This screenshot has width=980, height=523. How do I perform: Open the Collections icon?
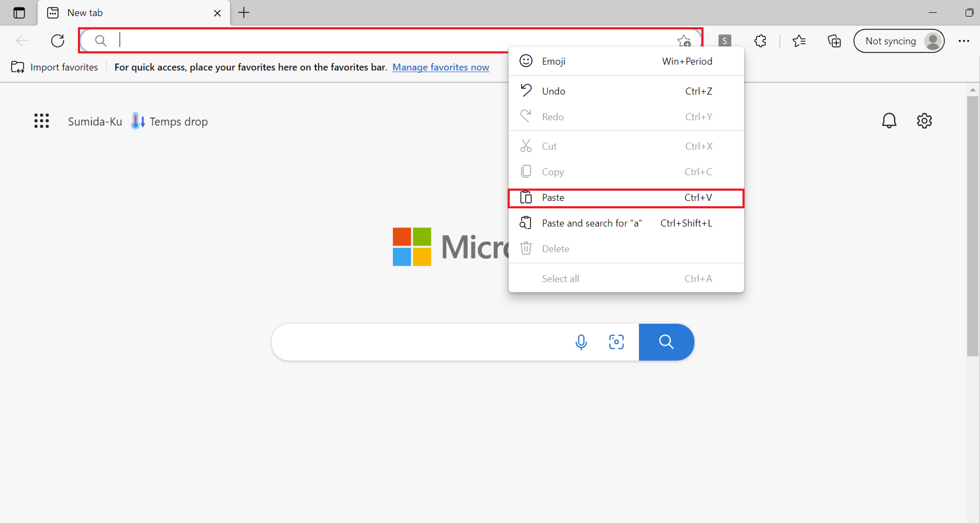tap(834, 41)
